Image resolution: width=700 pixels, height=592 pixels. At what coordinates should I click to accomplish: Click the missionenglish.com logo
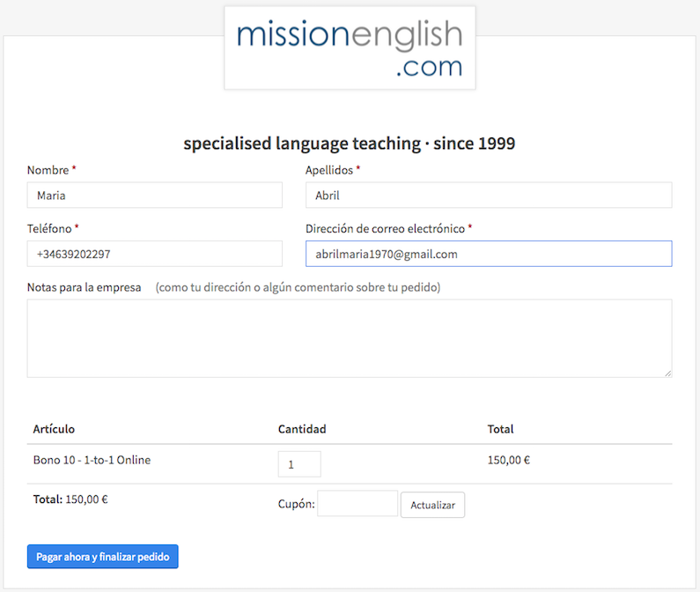350,48
